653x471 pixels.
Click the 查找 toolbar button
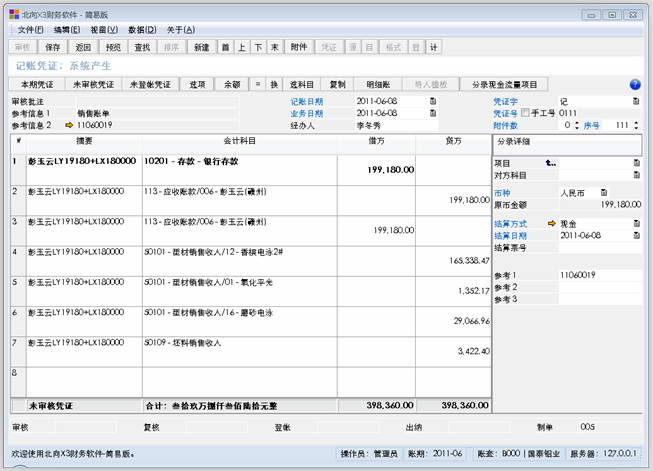[x=142, y=47]
